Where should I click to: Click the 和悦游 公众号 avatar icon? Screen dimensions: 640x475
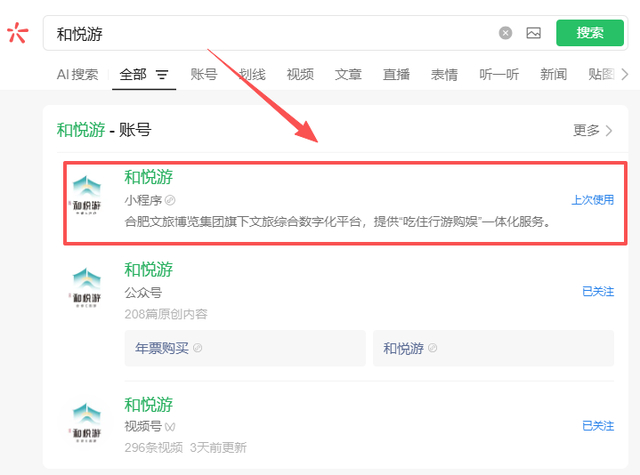87,287
